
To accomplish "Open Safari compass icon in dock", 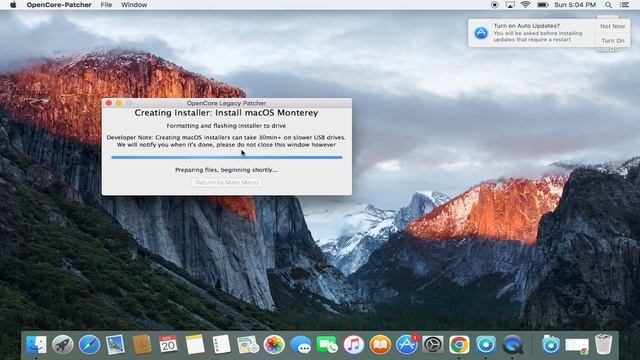I will click(89, 344).
